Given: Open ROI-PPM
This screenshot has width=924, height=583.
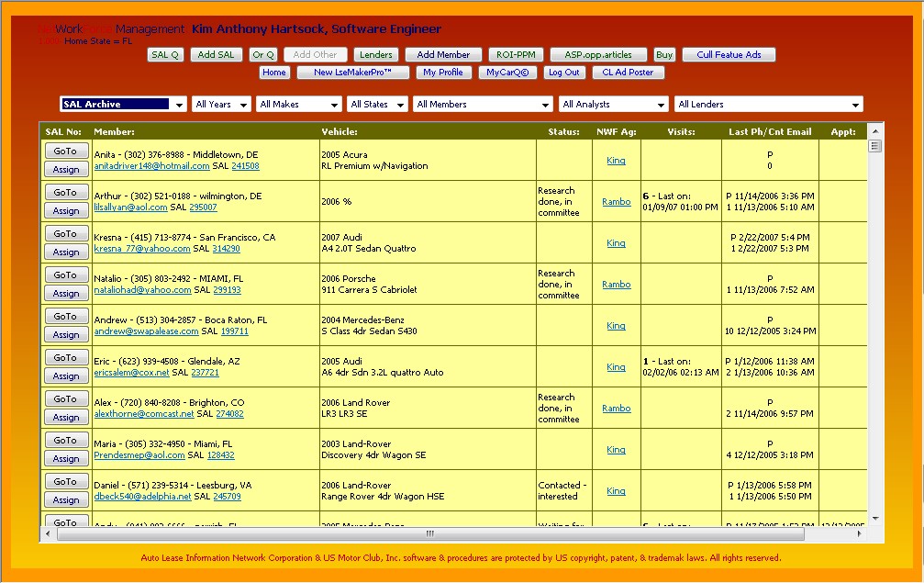Looking at the screenshot, I should click(516, 55).
